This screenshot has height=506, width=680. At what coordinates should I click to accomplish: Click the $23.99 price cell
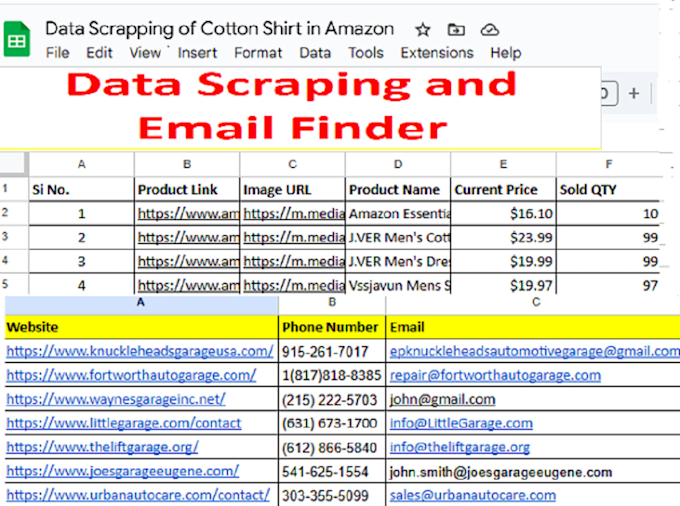click(503, 237)
